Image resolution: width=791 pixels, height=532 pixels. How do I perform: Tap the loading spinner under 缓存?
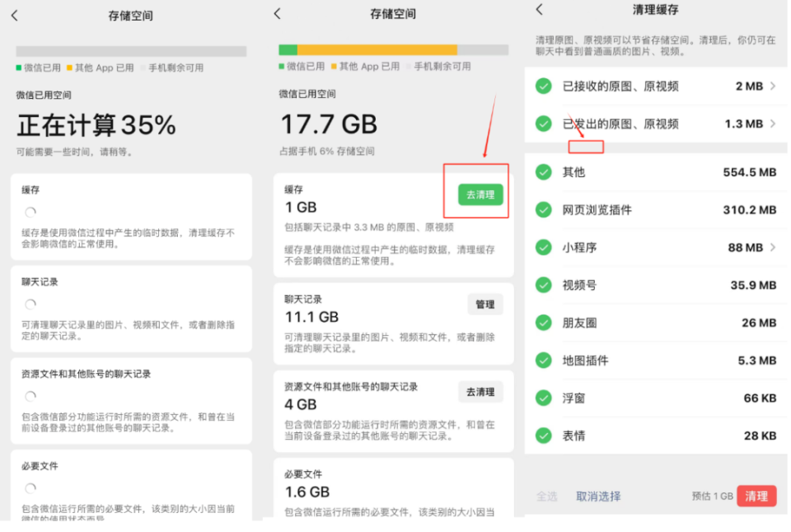(30, 212)
